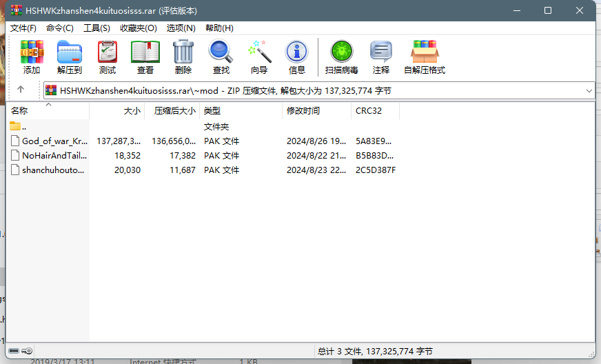Click the WinRAR archive icon in address bar

(51, 90)
